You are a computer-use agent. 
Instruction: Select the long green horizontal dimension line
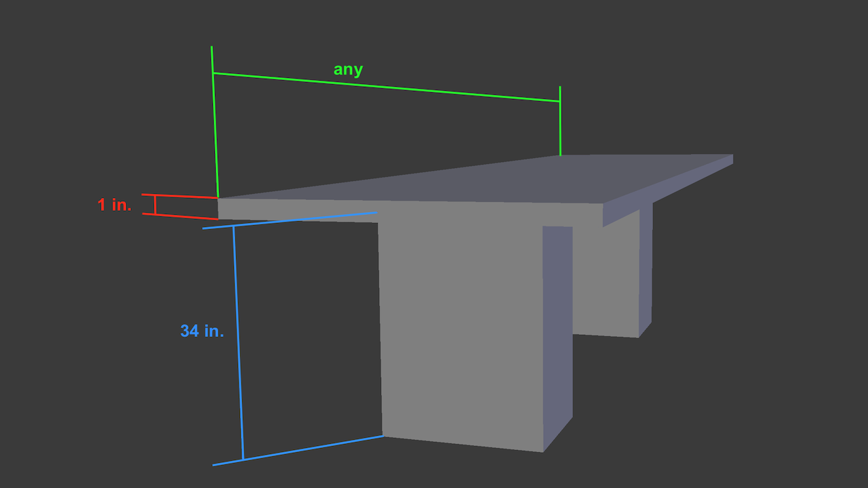[x=387, y=87]
